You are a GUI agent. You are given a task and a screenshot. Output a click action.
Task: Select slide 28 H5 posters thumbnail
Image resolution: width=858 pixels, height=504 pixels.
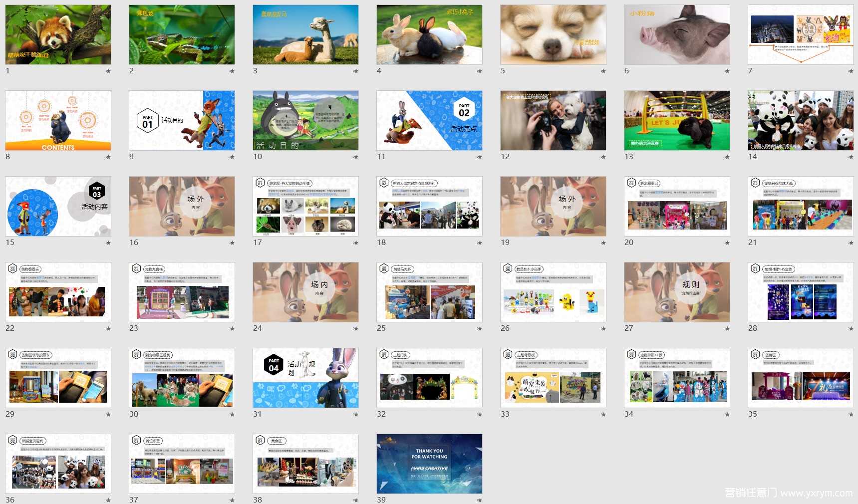coord(801,292)
